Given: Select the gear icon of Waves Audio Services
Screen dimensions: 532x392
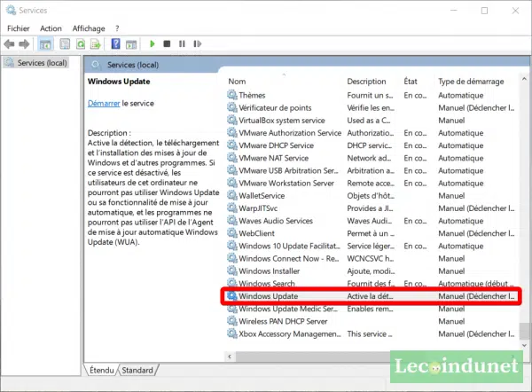Looking at the screenshot, I should point(232,221).
